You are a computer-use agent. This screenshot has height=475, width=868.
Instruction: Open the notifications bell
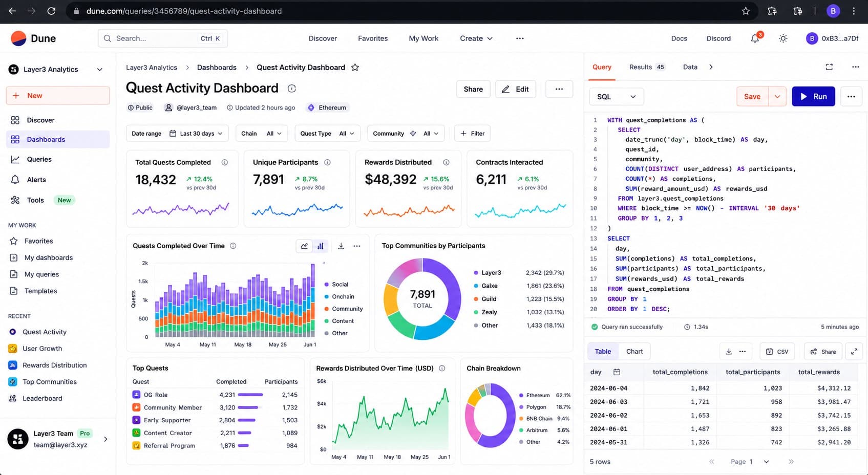755,38
